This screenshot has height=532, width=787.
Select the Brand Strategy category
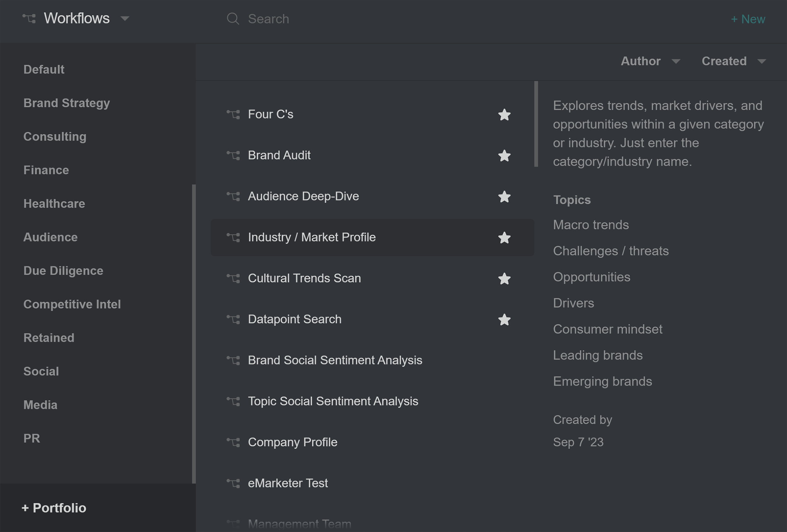[67, 103]
